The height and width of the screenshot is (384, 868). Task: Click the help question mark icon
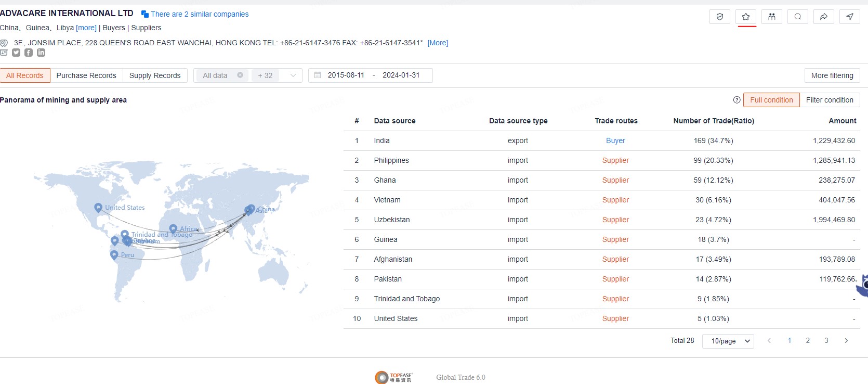(x=737, y=100)
